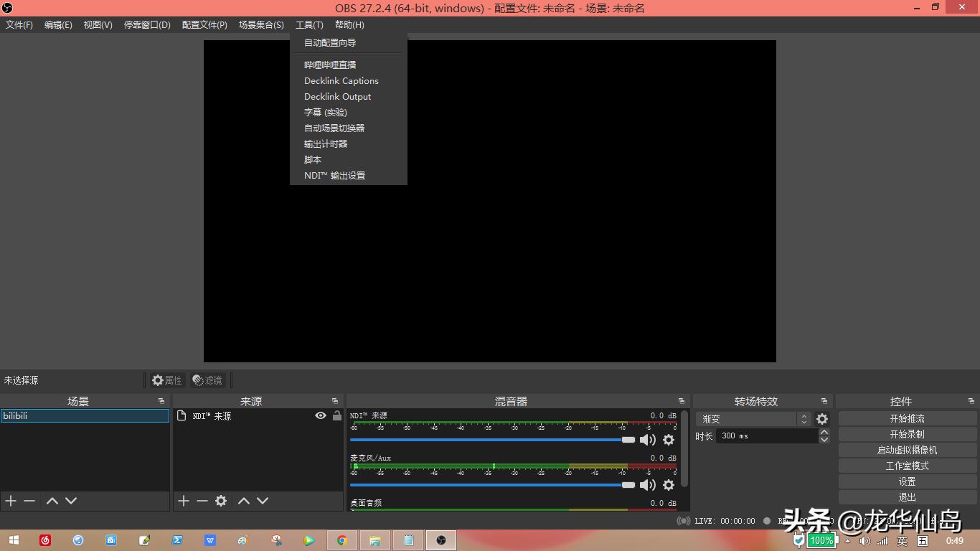Image resolution: width=980 pixels, height=551 pixels.
Task: Hide NDI 来源 using the eye icon
Action: (x=321, y=415)
